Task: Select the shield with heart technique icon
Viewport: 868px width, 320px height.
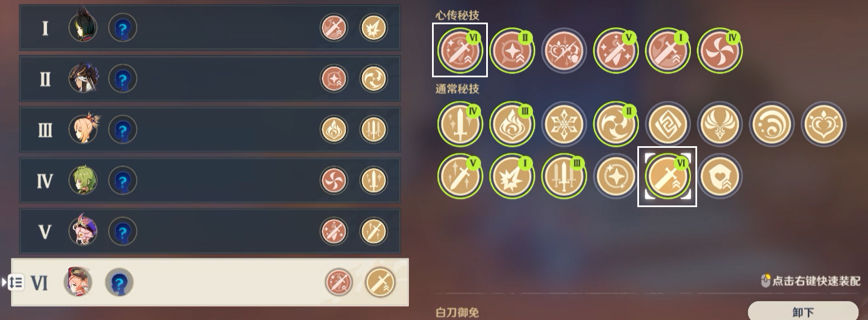Action: (720, 176)
